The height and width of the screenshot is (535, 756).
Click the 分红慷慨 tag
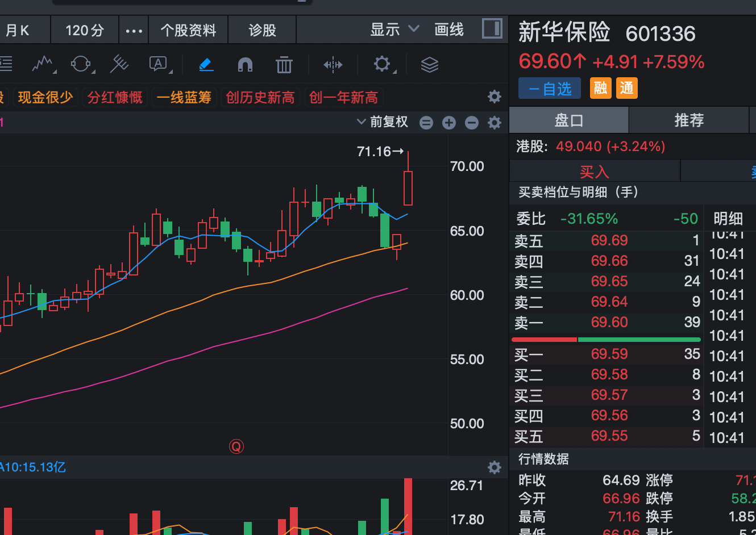click(115, 97)
